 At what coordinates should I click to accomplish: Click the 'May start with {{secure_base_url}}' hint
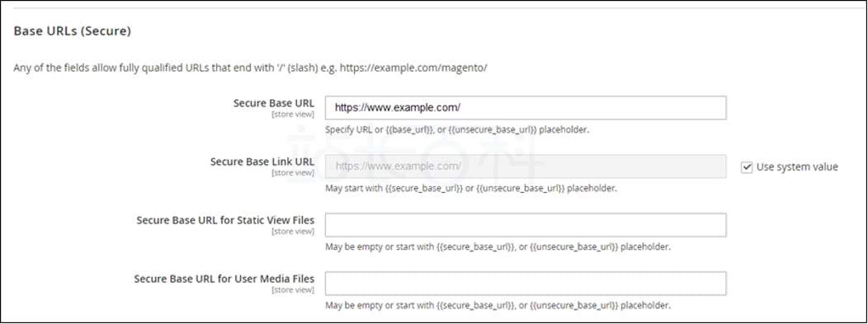[x=471, y=189]
